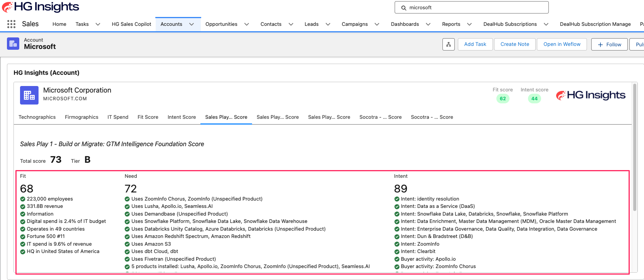Switch to the IT Spend tab
Viewport: 644px width, 280px height.
click(118, 117)
